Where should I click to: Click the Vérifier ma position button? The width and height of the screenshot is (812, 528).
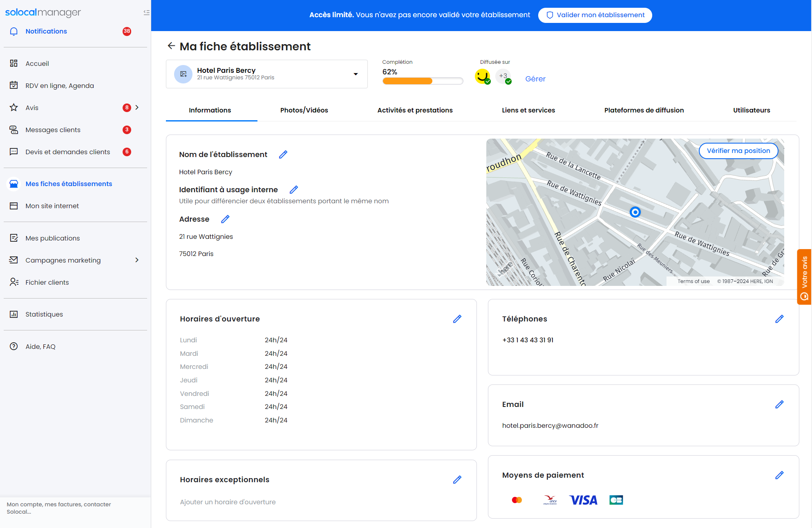coord(738,151)
